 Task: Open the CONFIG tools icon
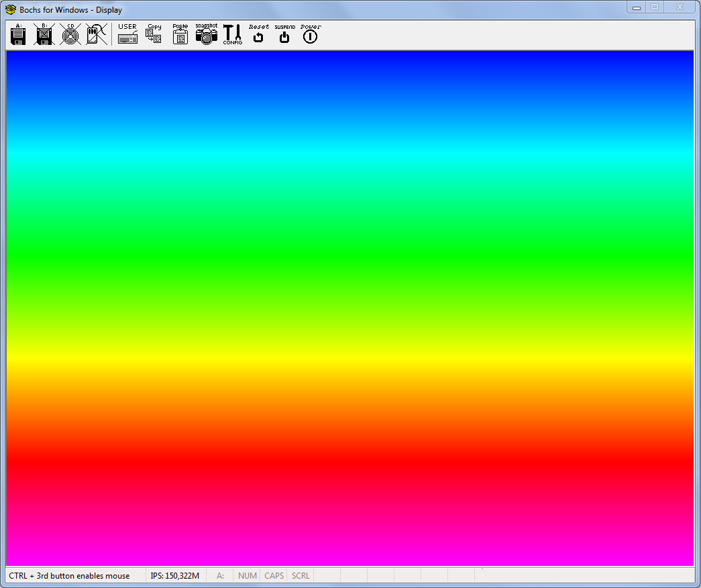(233, 34)
